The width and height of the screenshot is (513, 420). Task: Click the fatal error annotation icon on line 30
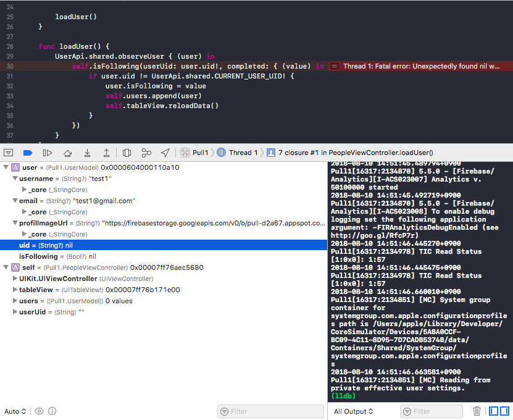coord(334,66)
